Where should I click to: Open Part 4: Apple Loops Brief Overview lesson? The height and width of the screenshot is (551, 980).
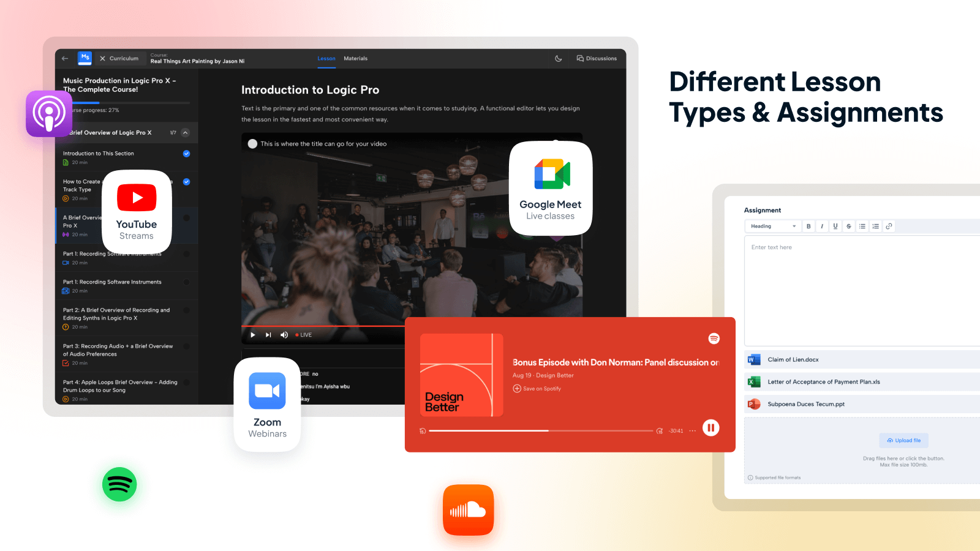click(127, 389)
